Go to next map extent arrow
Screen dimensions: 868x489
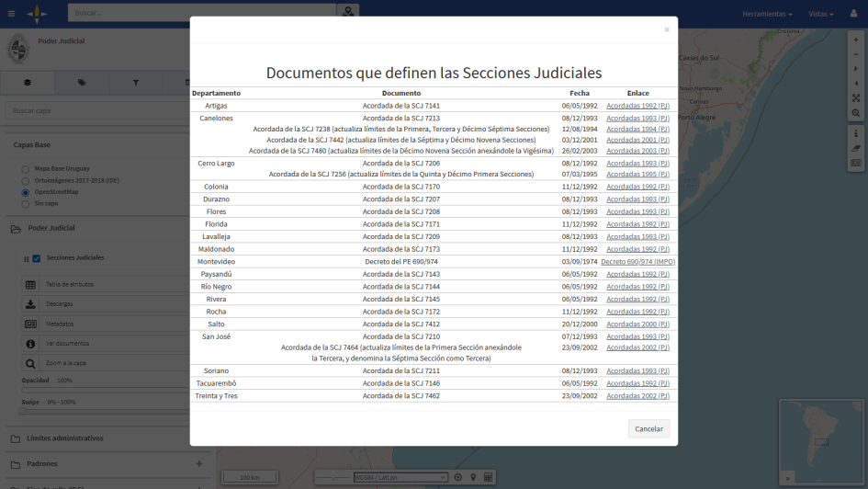tap(856, 69)
